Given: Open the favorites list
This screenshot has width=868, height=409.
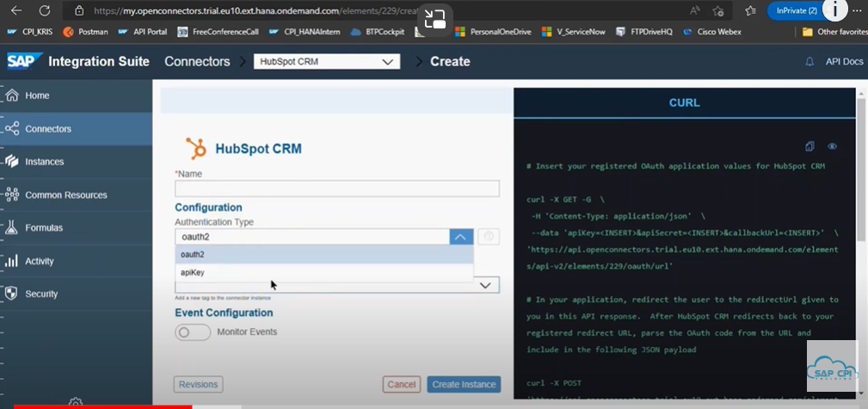Looking at the screenshot, I should (x=750, y=10).
